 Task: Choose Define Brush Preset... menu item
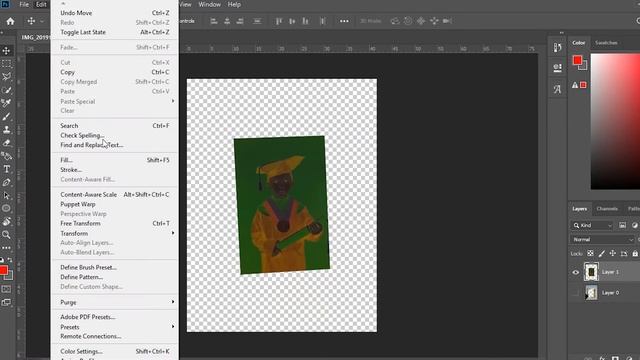click(x=115, y=267)
